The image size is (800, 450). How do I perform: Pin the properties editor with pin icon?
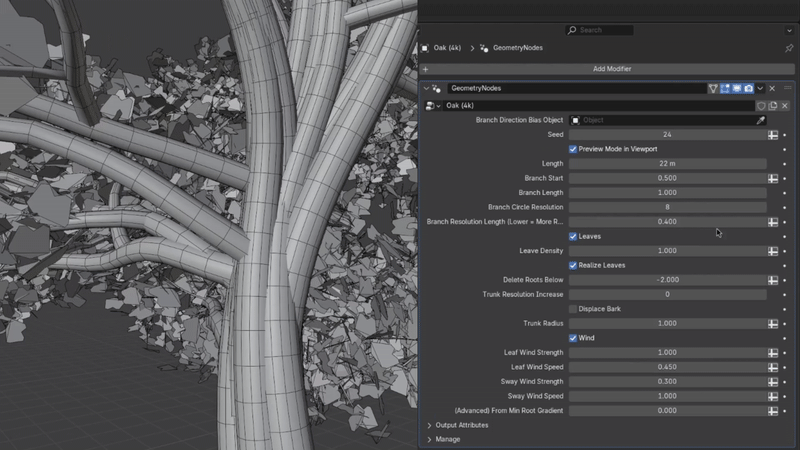click(789, 48)
